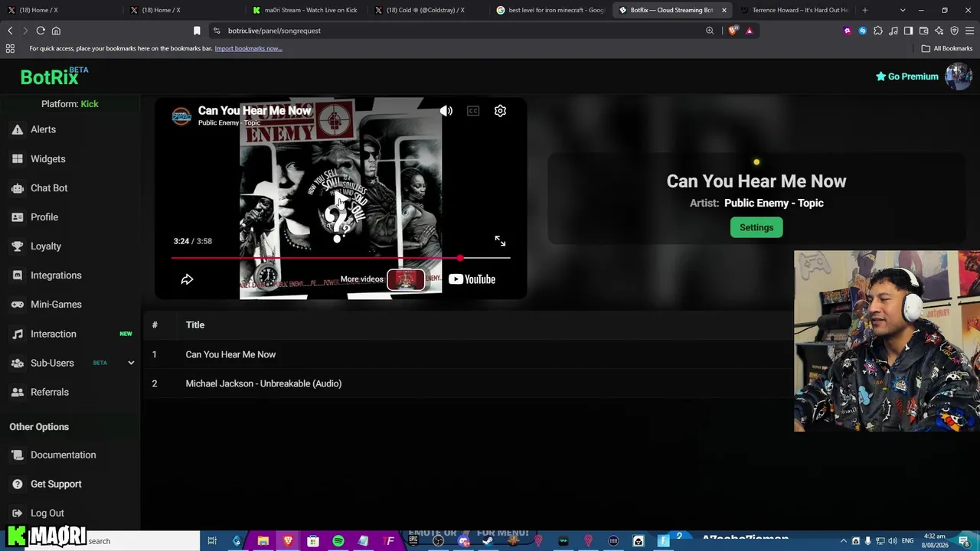Click the zoom magnifier in the address bar
980x551 pixels.
click(710, 31)
